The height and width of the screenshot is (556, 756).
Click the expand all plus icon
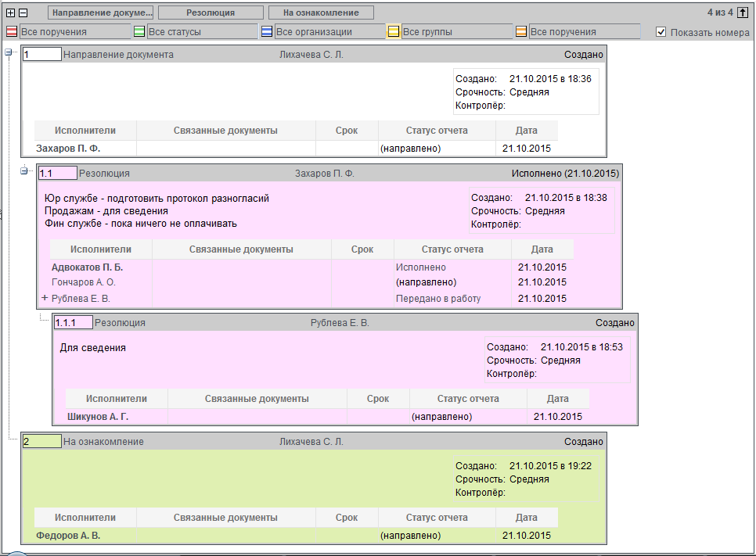(x=11, y=13)
